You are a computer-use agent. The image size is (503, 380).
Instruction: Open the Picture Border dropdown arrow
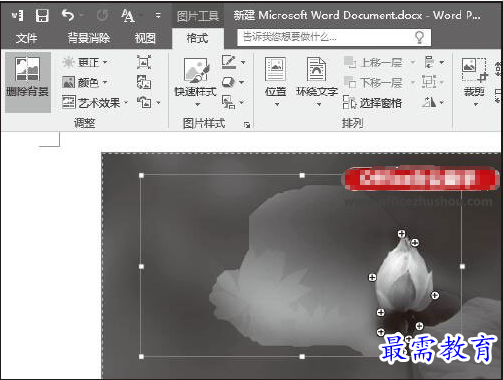[243, 62]
